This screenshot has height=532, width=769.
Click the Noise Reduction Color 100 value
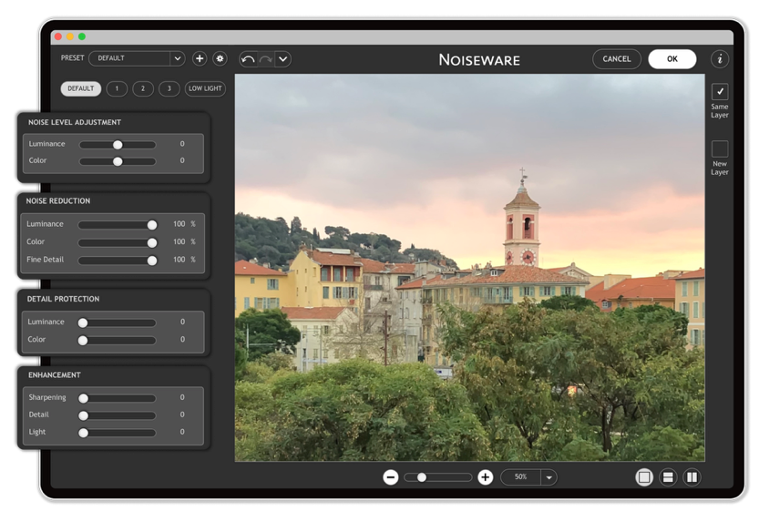click(x=179, y=241)
